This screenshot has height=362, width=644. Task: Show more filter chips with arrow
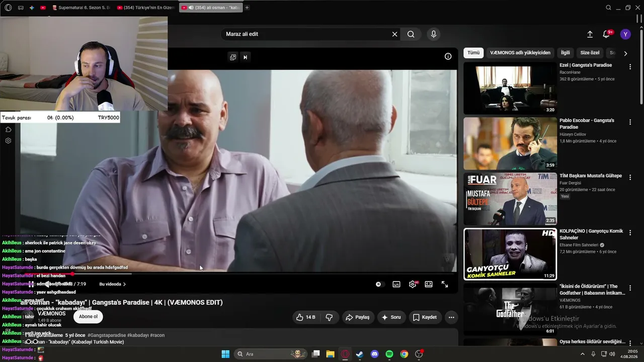point(625,53)
